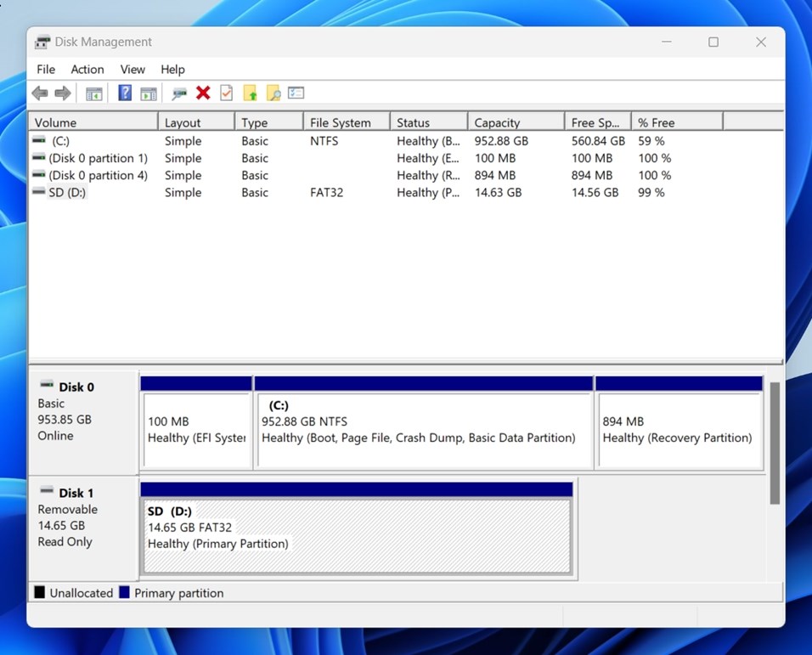This screenshot has height=655, width=812.
Task: Click the Explore folder magnifier icon
Action: coord(273,93)
